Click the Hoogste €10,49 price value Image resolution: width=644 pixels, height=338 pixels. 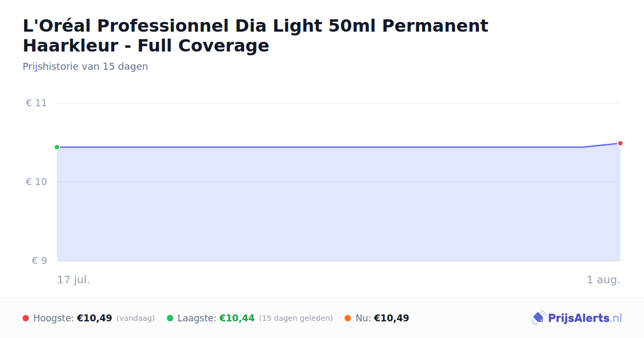[x=94, y=318]
